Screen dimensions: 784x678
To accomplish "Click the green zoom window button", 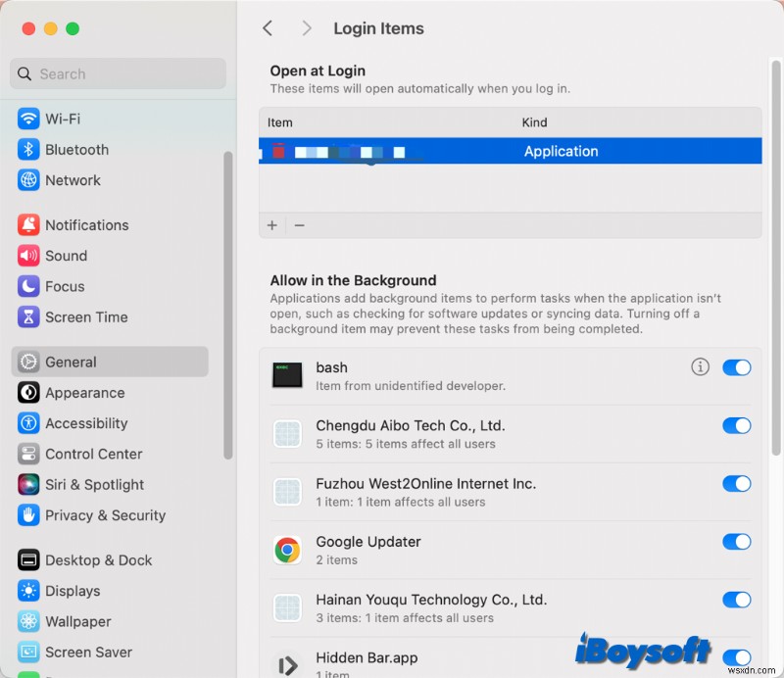I will 73,28.
